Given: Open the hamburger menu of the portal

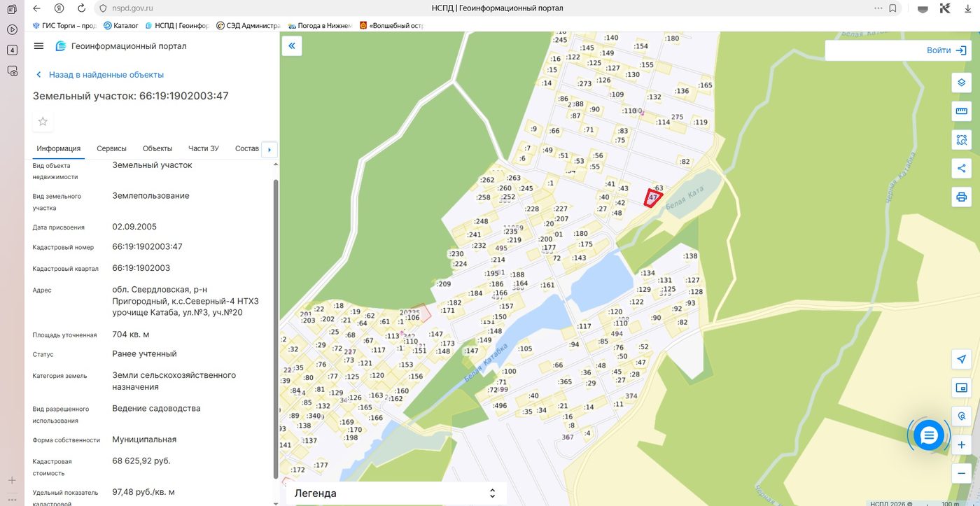Looking at the screenshot, I should click(x=38, y=46).
